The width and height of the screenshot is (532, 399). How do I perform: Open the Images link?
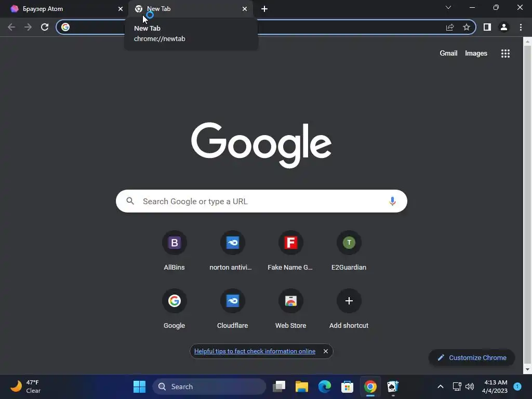point(476,54)
